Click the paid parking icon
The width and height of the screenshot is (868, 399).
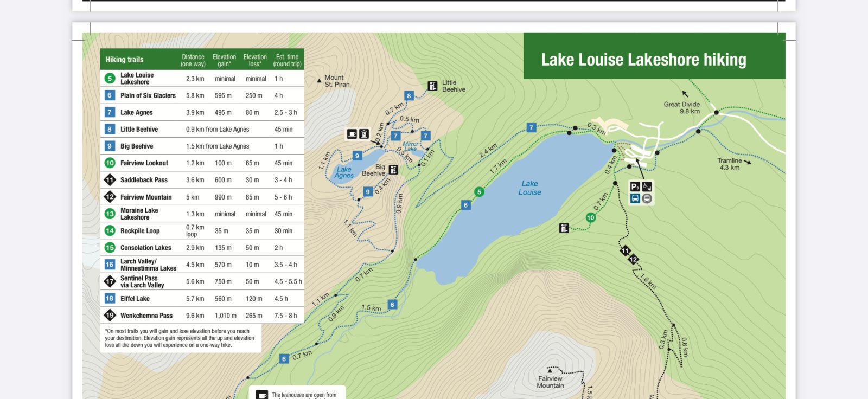pos(635,186)
